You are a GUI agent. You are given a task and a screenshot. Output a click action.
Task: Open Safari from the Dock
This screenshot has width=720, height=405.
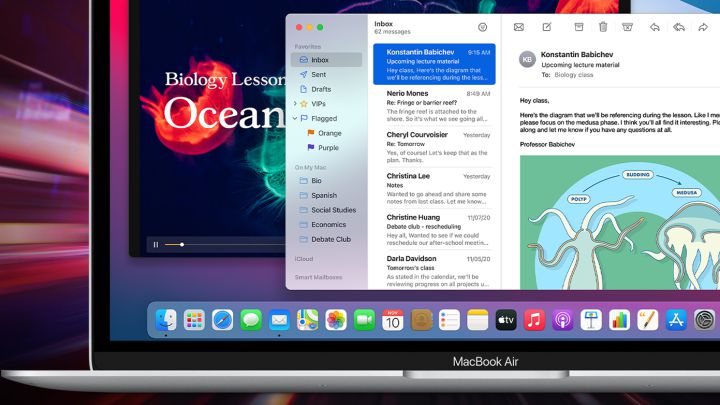tap(222, 320)
